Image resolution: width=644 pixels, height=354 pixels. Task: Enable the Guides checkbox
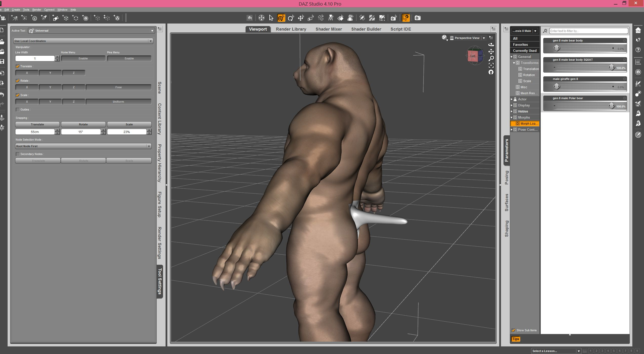point(17,109)
